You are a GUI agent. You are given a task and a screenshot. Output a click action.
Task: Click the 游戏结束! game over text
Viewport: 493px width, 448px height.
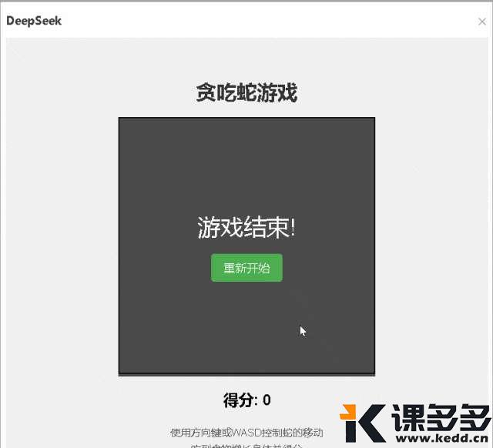pos(246,227)
